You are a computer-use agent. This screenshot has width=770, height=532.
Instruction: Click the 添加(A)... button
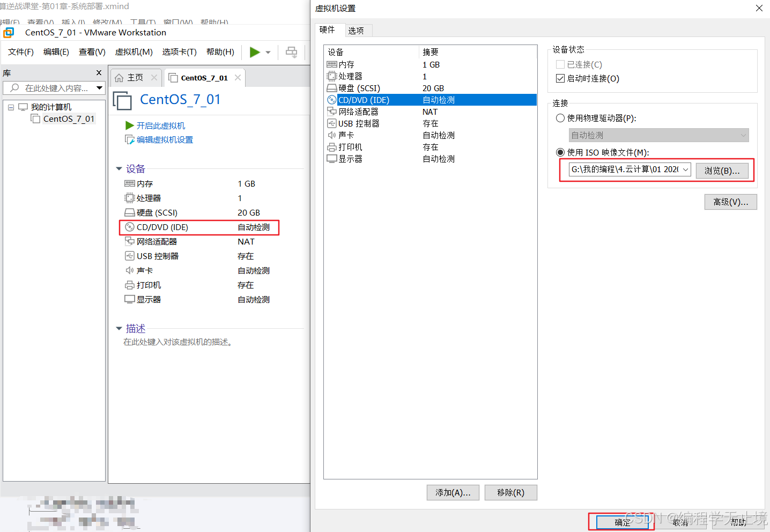point(453,492)
